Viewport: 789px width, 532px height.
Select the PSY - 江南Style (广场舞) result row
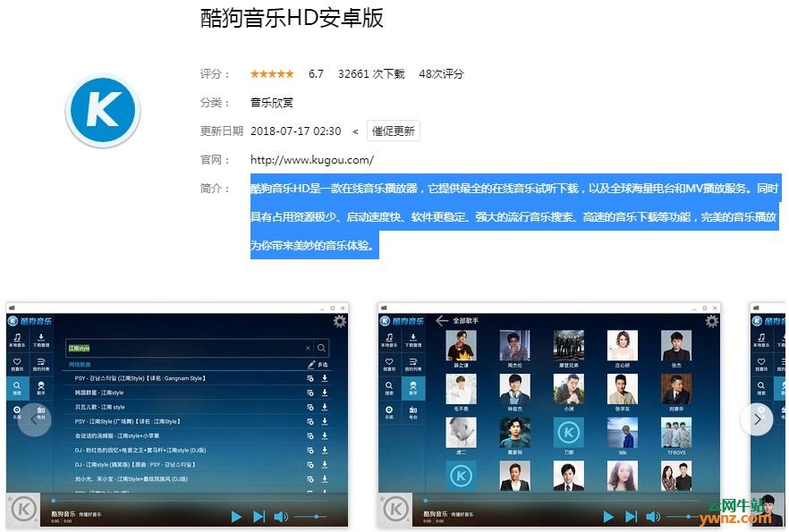pyautogui.click(x=198, y=421)
